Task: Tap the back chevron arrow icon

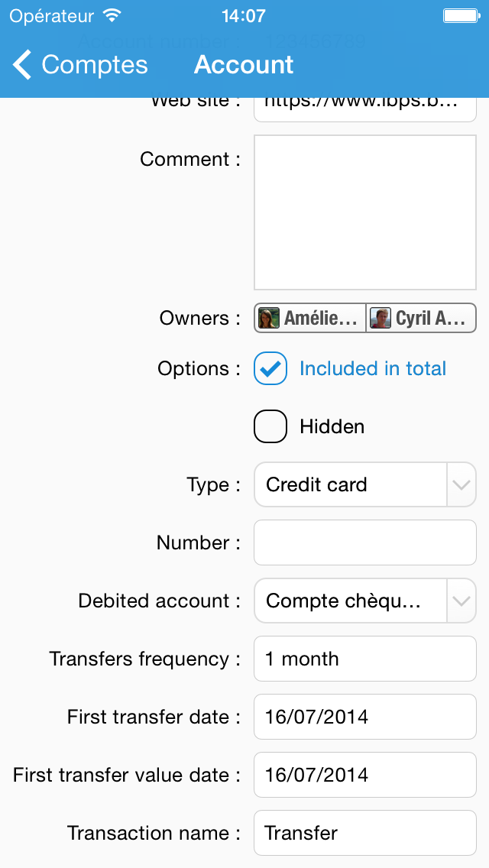Action: pos(23,65)
